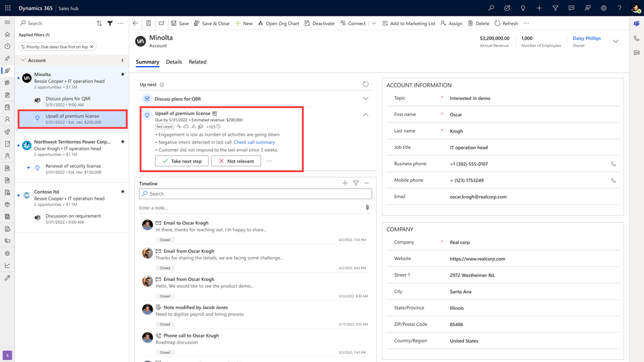This screenshot has height=362, width=644.
Task: Toggle the hamburger navigation menu
Action: [8, 23]
